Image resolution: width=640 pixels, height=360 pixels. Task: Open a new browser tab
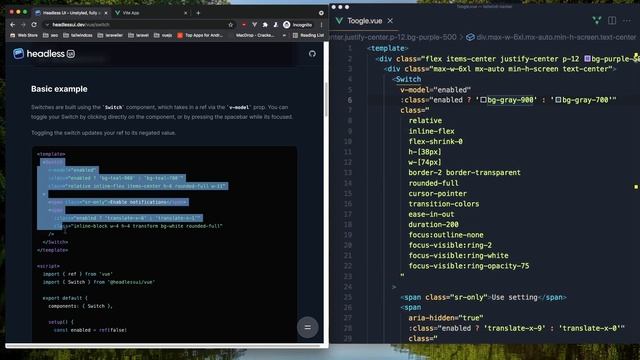[x=198, y=13]
